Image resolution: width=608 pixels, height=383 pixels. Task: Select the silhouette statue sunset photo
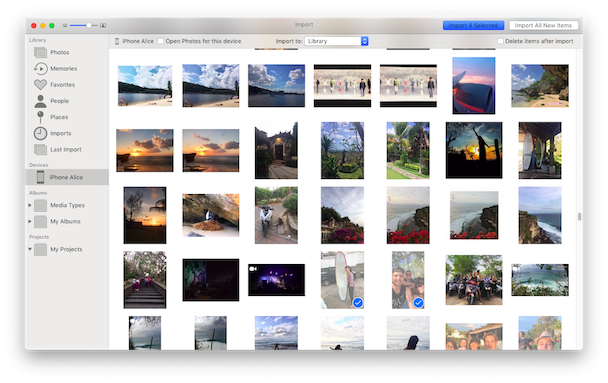(x=474, y=150)
